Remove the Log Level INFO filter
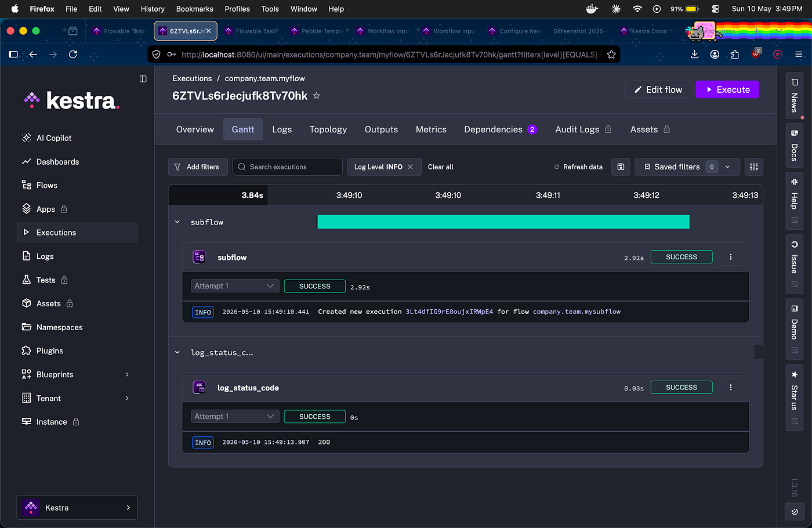 410,167
